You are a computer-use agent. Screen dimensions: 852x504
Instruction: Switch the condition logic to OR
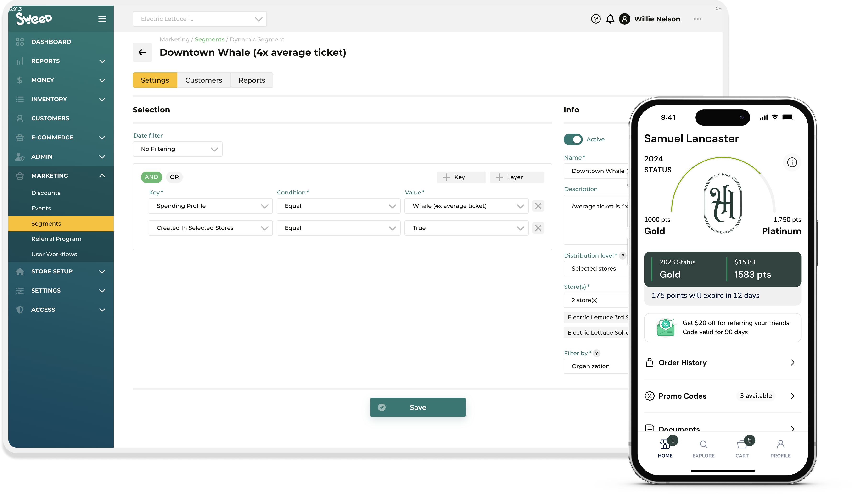[x=174, y=177]
